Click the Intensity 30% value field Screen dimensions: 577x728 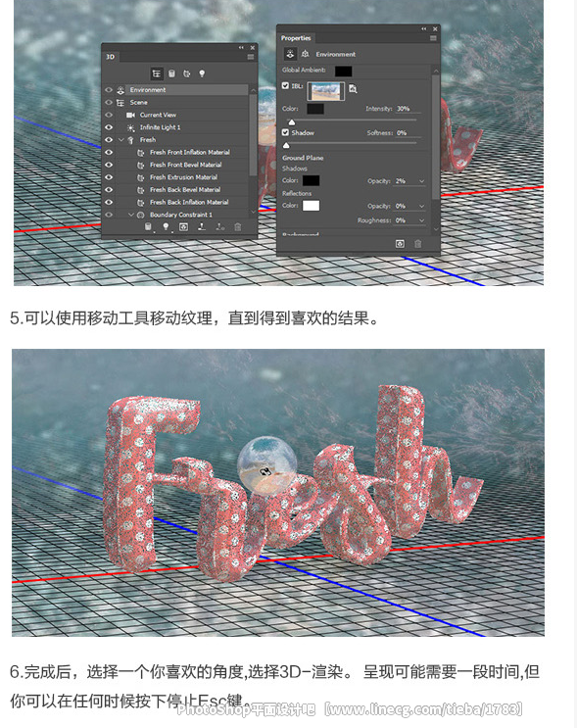[409, 109]
